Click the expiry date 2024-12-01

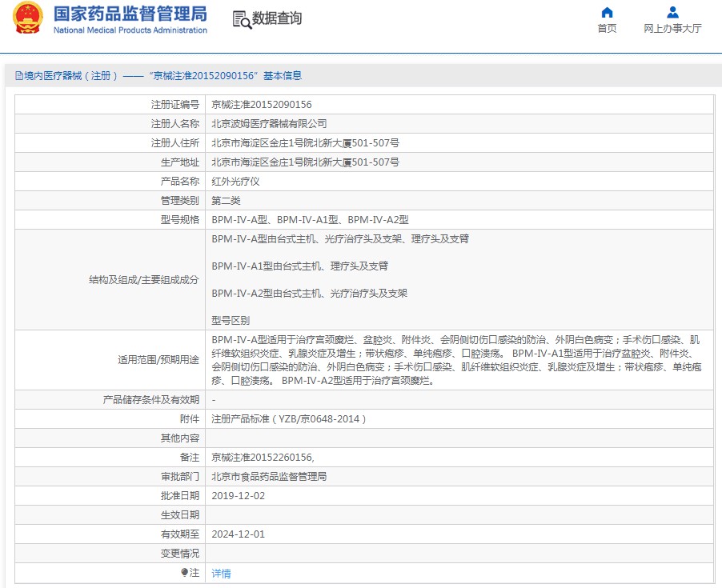point(238,534)
